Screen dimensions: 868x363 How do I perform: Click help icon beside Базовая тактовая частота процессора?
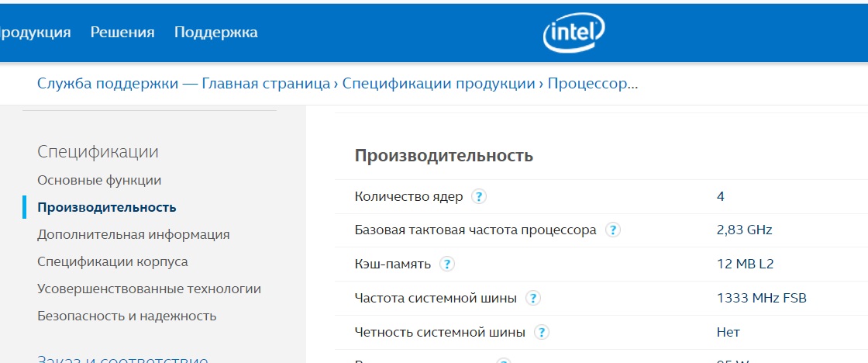(x=613, y=230)
